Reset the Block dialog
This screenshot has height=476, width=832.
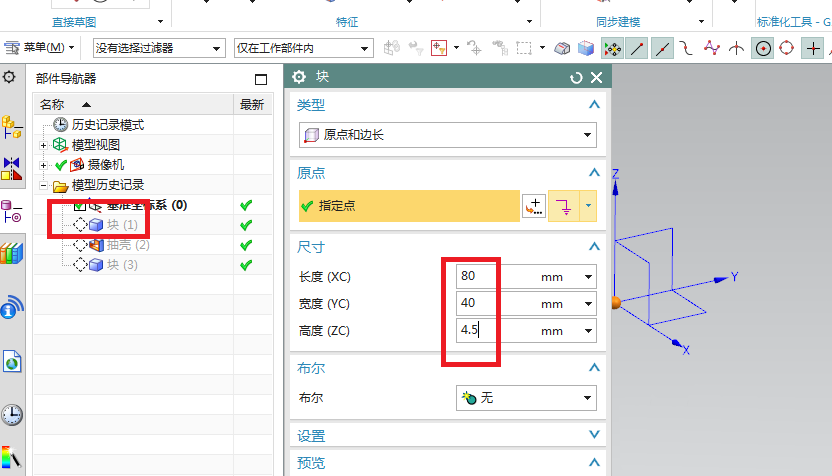pyautogui.click(x=576, y=78)
